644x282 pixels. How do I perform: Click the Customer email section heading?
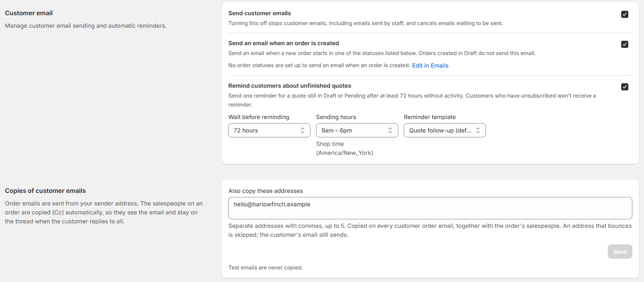(29, 13)
